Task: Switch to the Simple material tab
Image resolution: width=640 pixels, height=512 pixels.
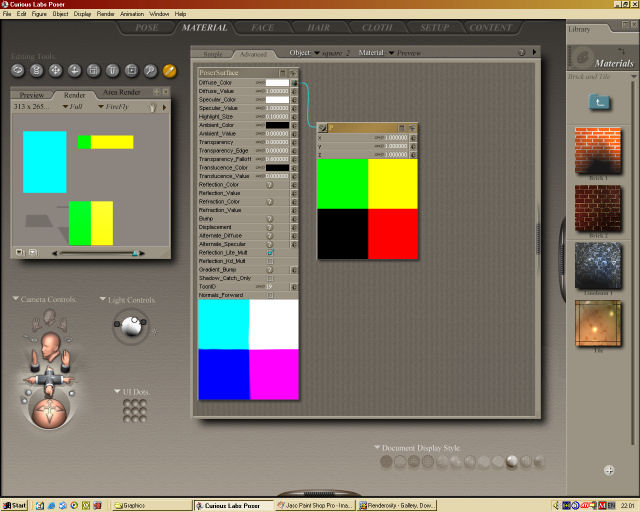Action: (214, 53)
